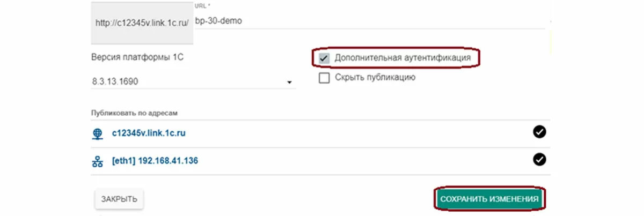Click the Дополнительная аутентификация label text

point(402,57)
